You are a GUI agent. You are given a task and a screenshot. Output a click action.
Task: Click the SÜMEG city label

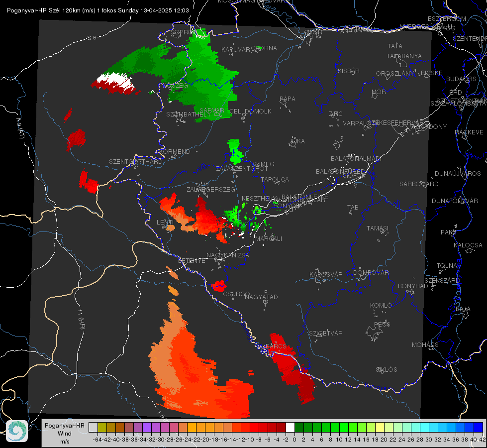[x=263, y=164]
